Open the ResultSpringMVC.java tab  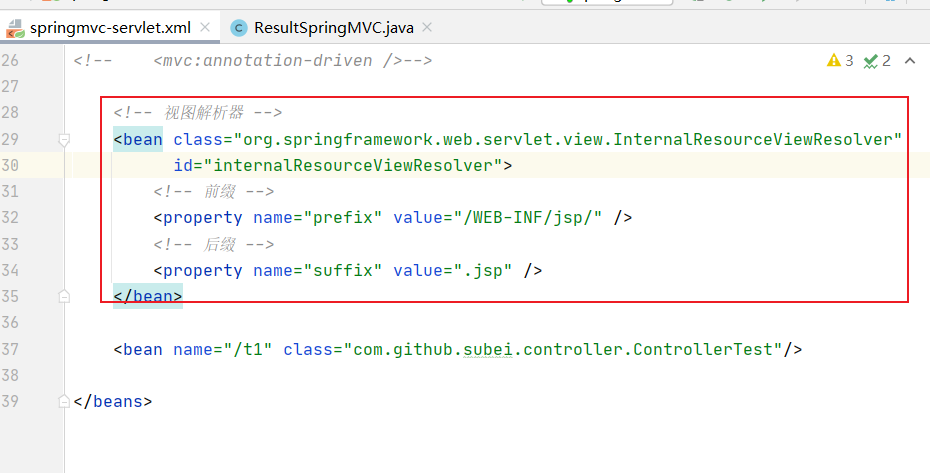(333, 27)
